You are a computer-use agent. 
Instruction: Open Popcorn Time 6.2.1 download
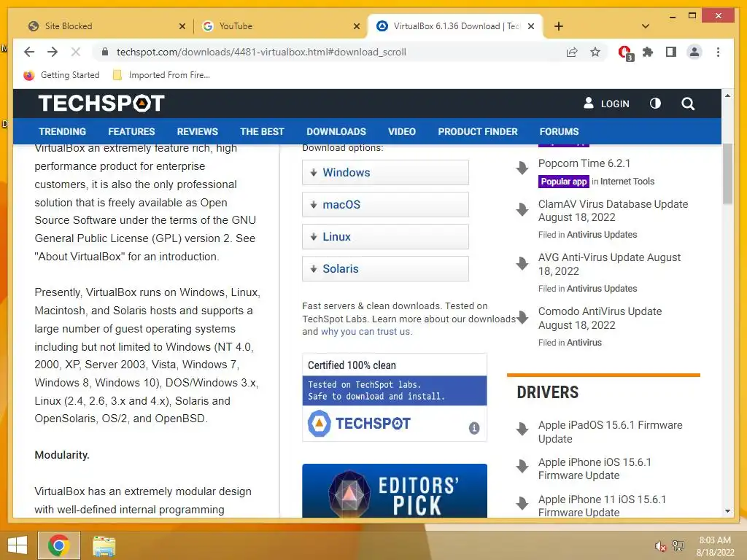pyautogui.click(x=584, y=163)
